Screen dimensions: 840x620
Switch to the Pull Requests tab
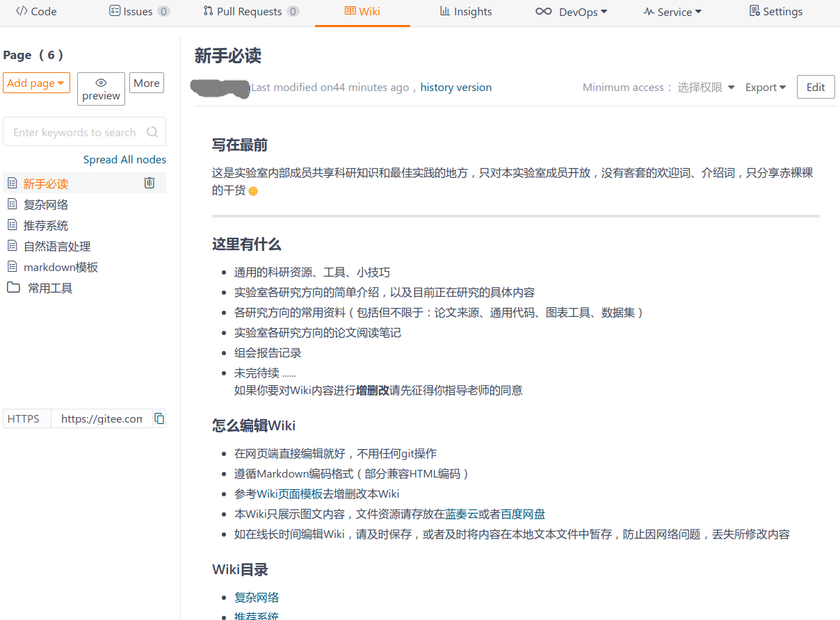[251, 12]
